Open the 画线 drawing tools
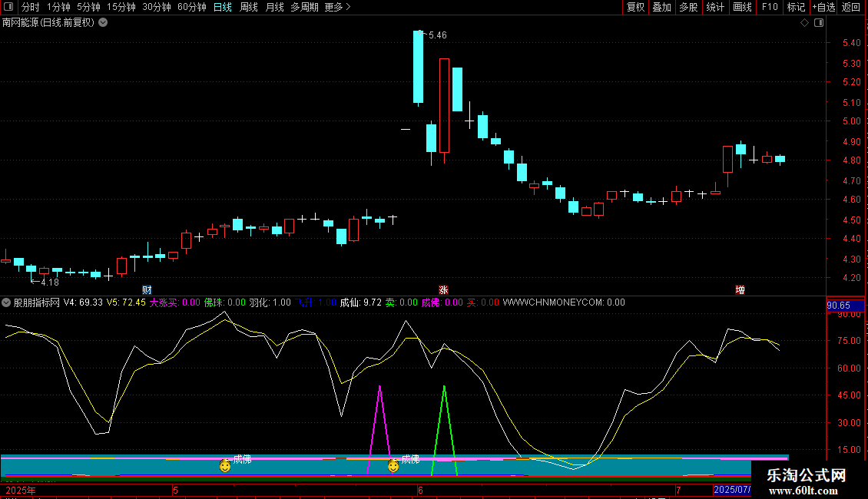868x499 pixels. tap(742, 7)
